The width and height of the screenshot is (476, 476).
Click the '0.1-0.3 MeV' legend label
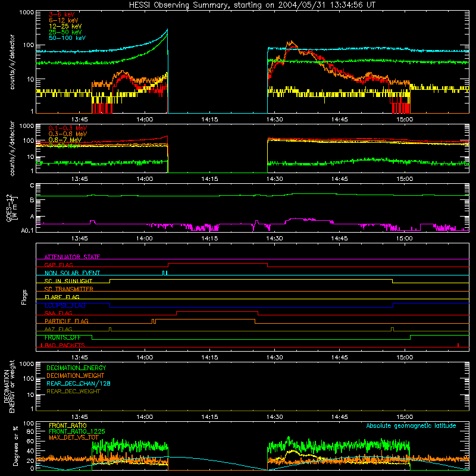coord(68,128)
